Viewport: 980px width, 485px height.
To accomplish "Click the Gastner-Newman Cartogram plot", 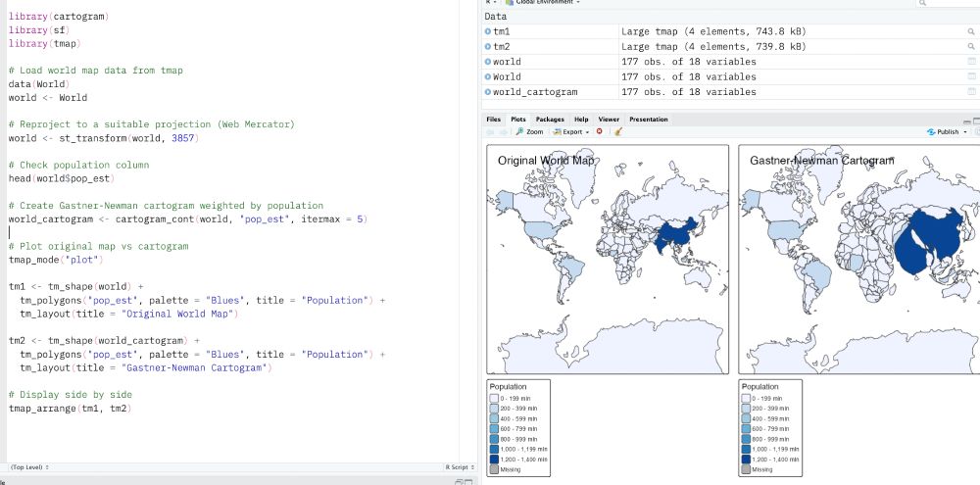I will click(x=858, y=260).
